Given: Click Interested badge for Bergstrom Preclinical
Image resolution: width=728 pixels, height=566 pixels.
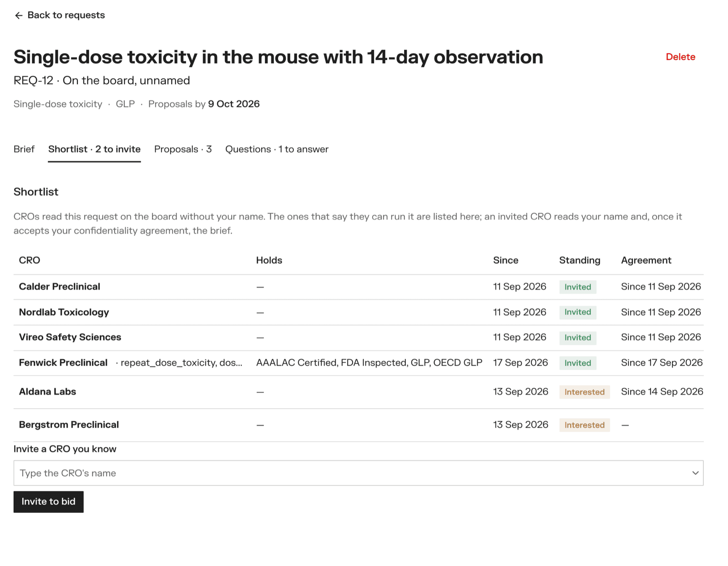Looking at the screenshot, I should (x=585, y=425).
